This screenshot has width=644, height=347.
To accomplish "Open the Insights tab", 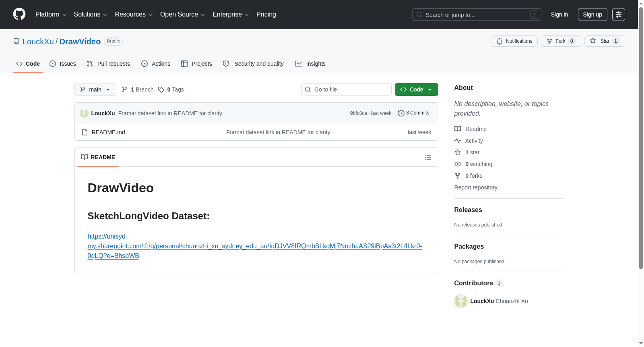I will tap(310, 64).
